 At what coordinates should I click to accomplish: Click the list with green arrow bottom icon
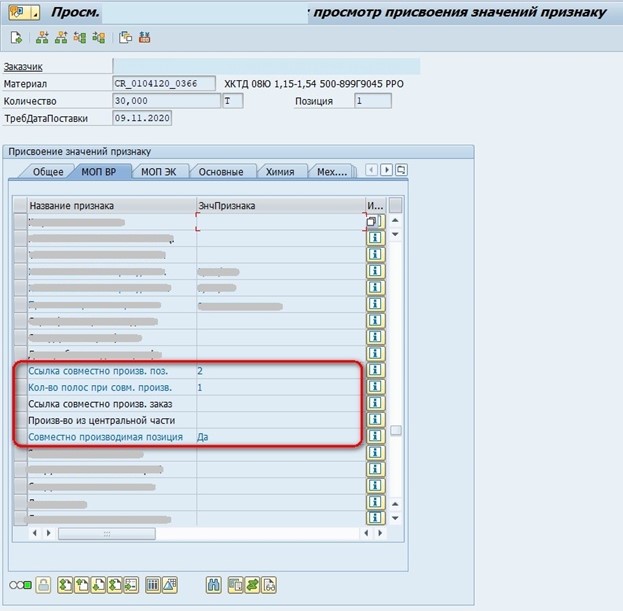(131, 585)
